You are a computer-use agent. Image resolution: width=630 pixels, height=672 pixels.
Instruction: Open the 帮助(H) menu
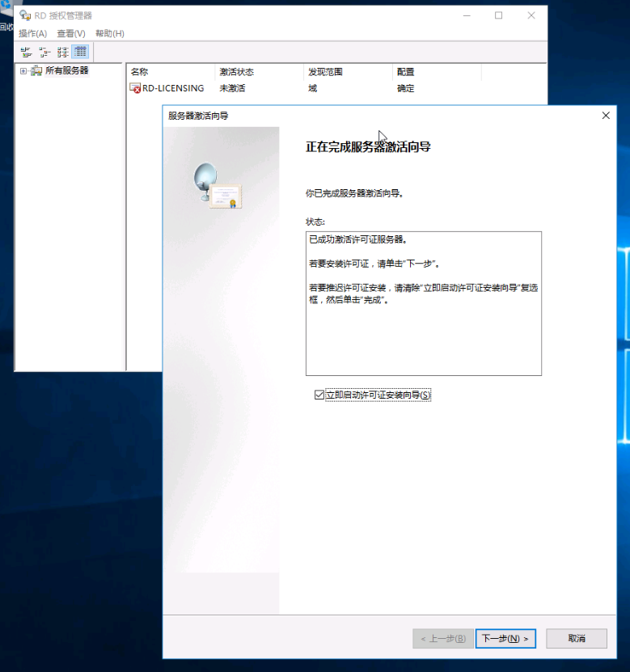point(109,33)
